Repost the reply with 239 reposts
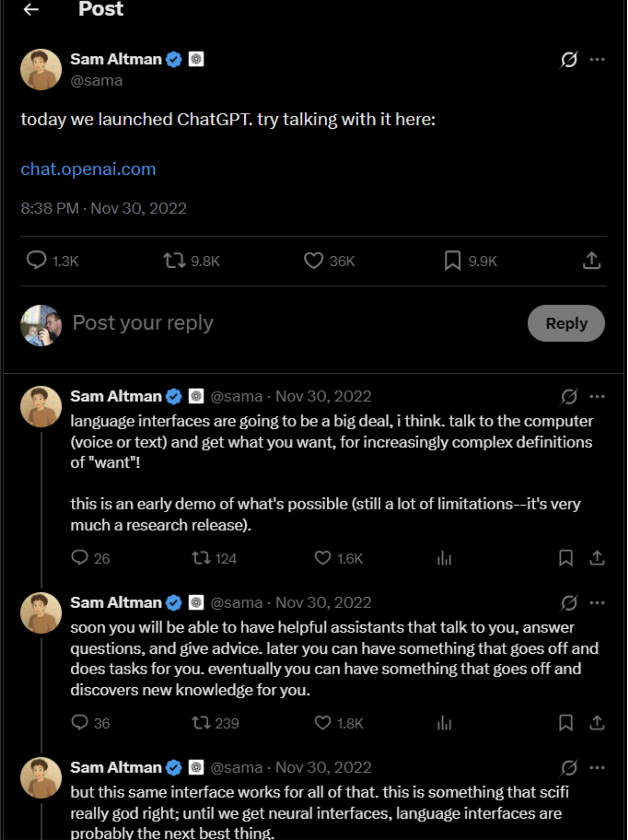The height and width of the screenshot is (840, 628). tap(200, 723)
